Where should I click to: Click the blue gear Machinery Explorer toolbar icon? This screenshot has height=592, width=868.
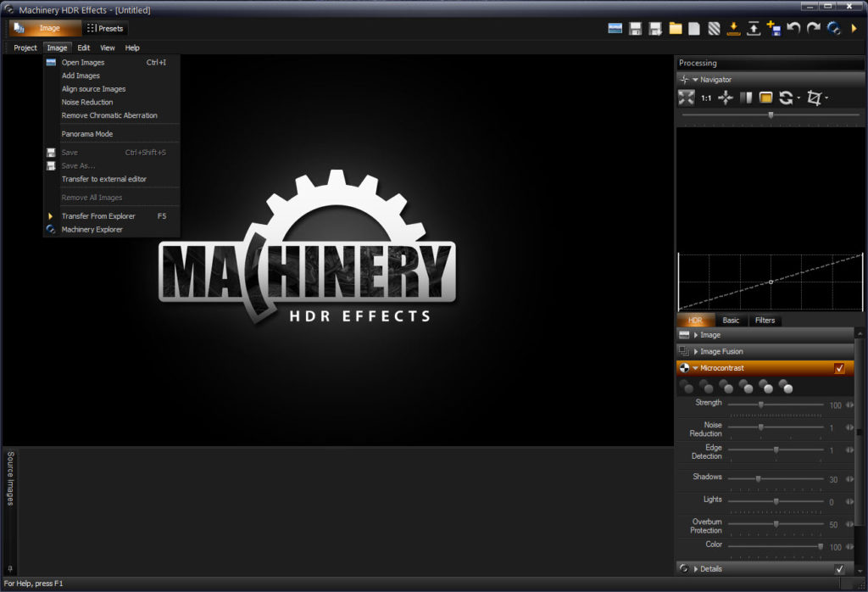(834, 28)
